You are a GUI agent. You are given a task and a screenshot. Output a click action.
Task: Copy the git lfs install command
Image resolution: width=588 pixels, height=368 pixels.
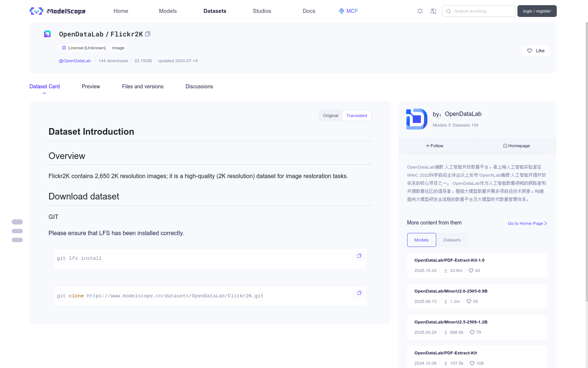click(x=359, y=256)
